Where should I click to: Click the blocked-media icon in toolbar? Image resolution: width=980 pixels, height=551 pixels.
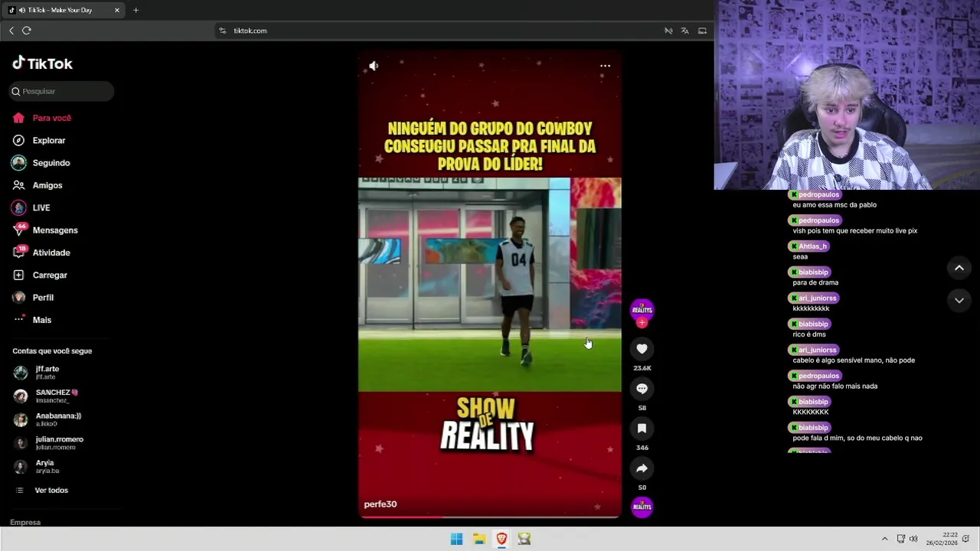pyautogui.click(x=668, y=31)
